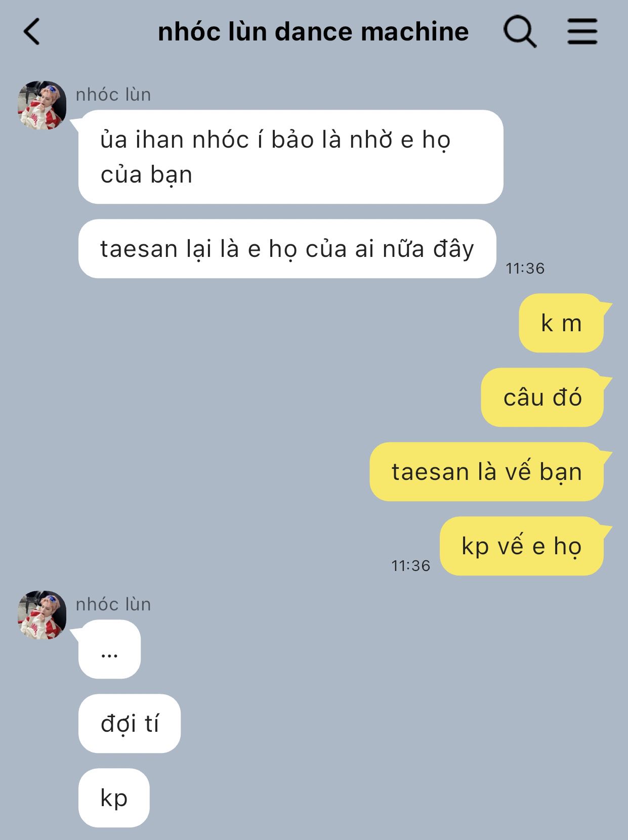Tap the 11:36 timestamp beside 'kp vế e họ'
Viewport: 628px width, 840px height.
(410, 566)
